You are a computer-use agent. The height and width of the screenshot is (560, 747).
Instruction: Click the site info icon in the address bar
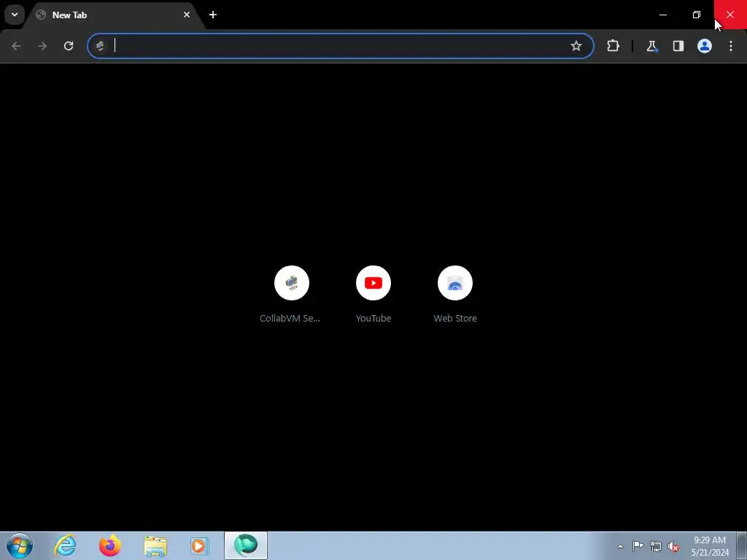[100, 46]
